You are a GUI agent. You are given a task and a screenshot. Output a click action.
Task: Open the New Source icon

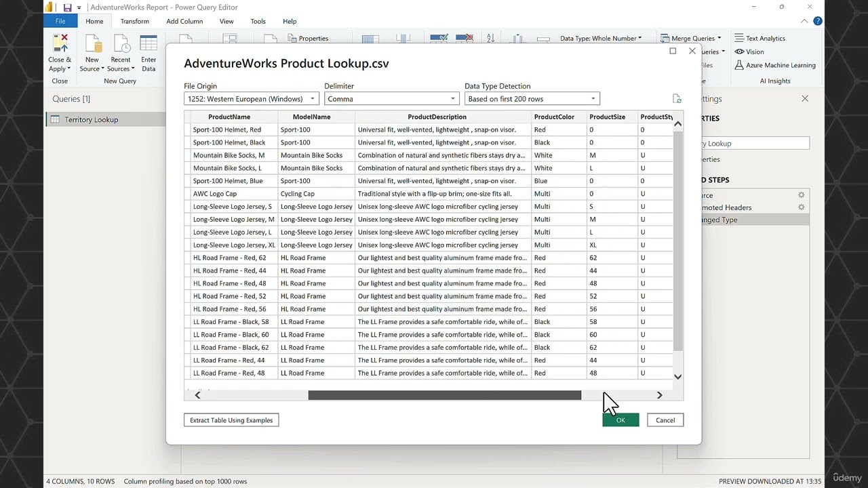(92, 44)
